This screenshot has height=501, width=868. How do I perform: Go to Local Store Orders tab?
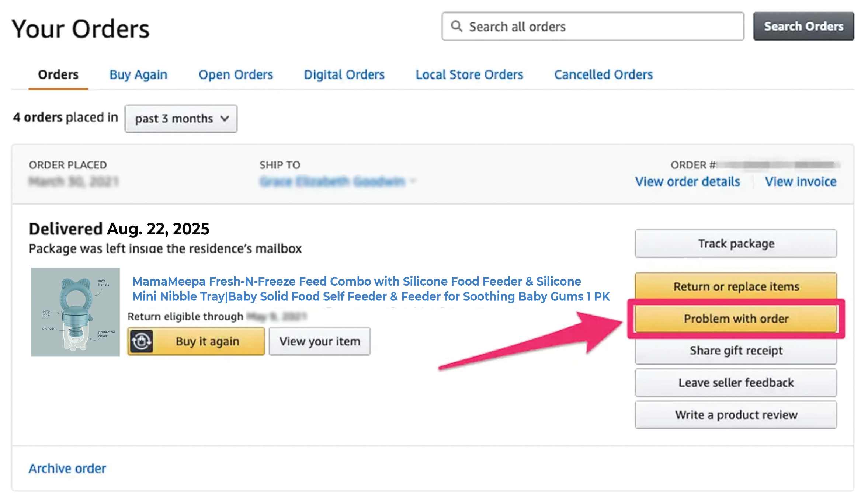(x=469, y=74)
